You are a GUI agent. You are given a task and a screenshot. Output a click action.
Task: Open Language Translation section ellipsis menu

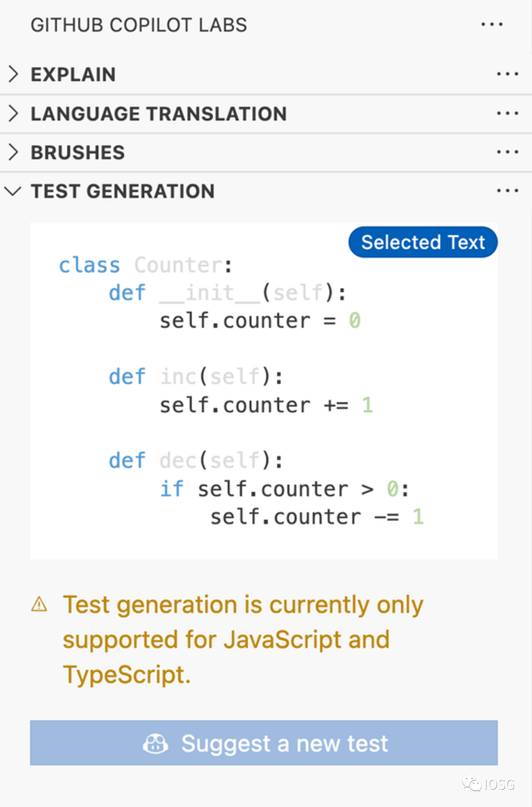(x=507, y=113)
